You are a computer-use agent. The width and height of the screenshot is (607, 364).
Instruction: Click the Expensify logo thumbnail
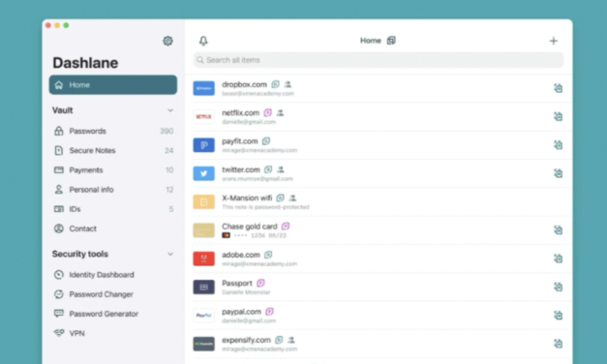coord(204,344)
